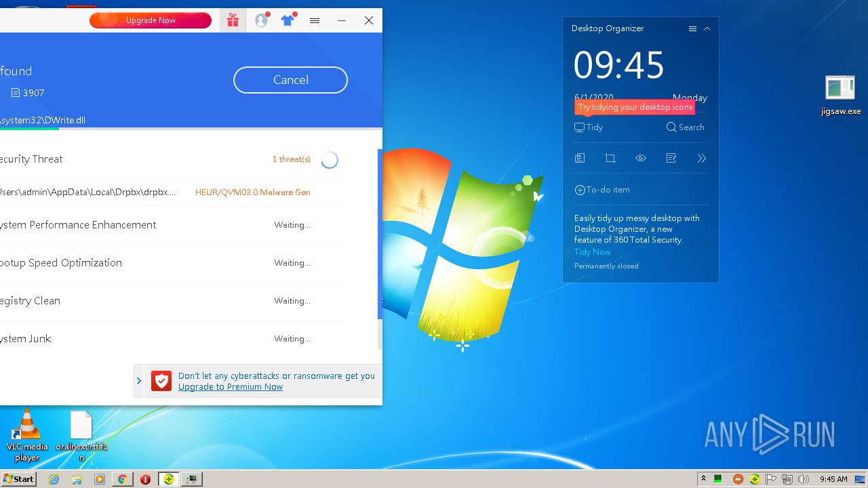The height and width of the screenshot is (488, 868).
Task: Click the orange Desktop Organizer tray icon
Action: 738,479
